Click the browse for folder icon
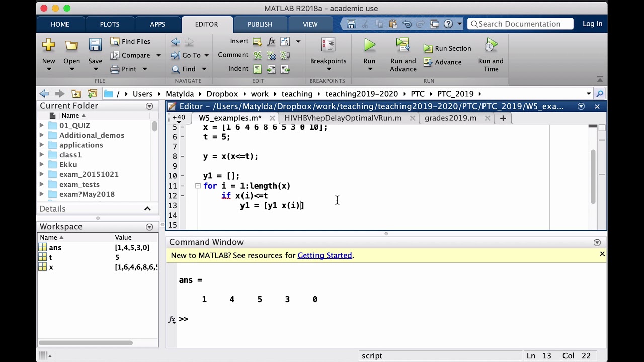Image resolution: width=644 pixels, height=362 pixels. [x=92, y=94]
